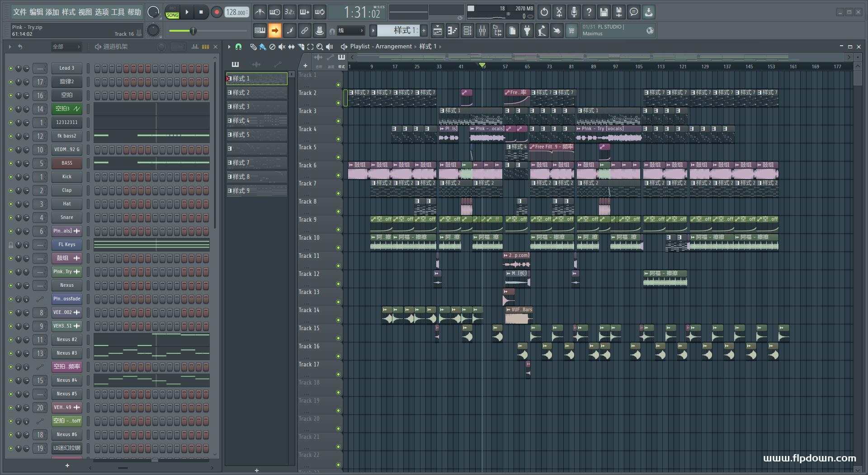Click the render audio save icon

pyautogui.click(x=619, y=12)
